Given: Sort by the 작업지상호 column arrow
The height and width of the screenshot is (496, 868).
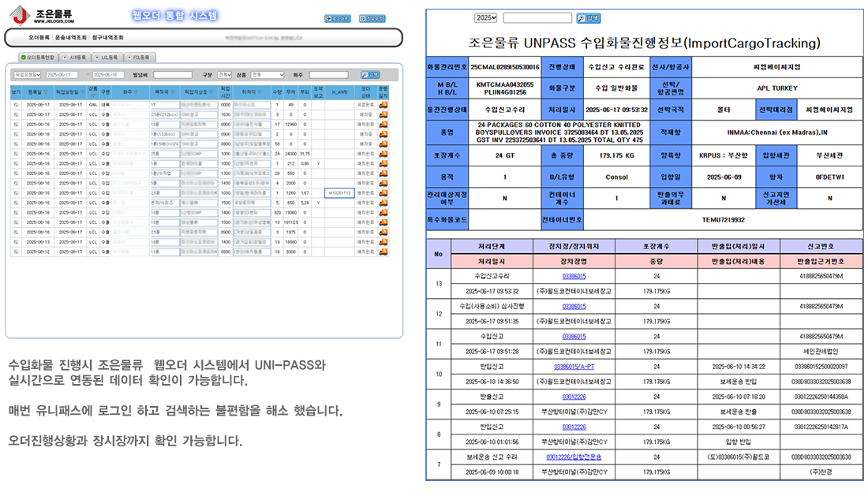Looking at the screenshot, I should (x=211, y=92).
